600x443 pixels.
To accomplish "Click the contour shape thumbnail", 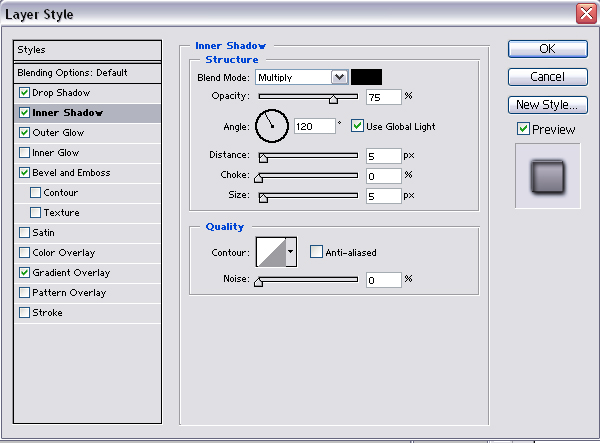I will pos(271,252).
